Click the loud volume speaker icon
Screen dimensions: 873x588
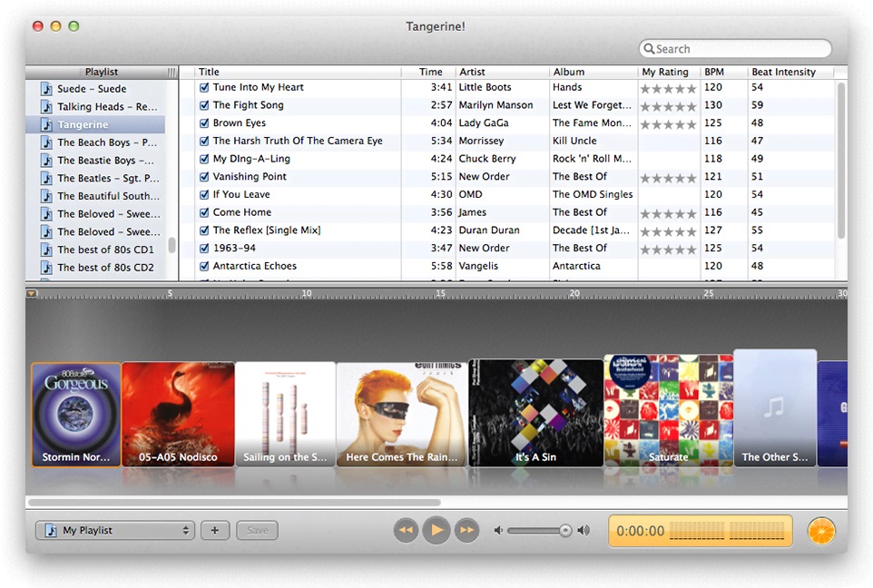tap(584, 530)
